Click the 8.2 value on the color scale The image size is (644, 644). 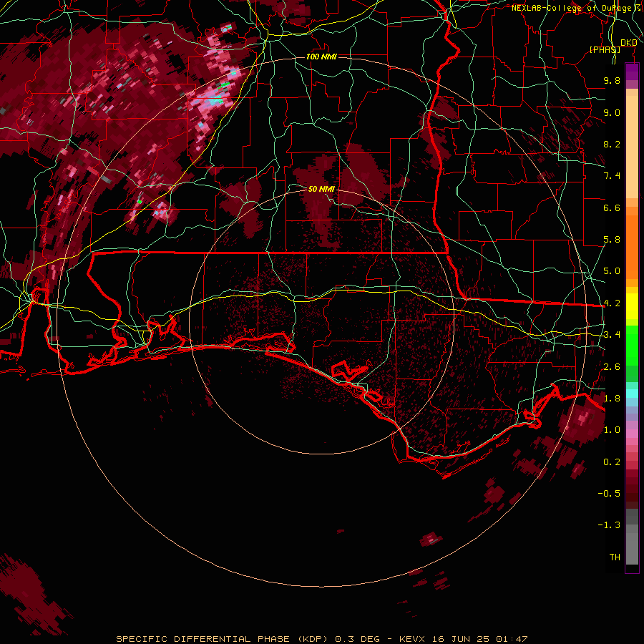(612, 144)
